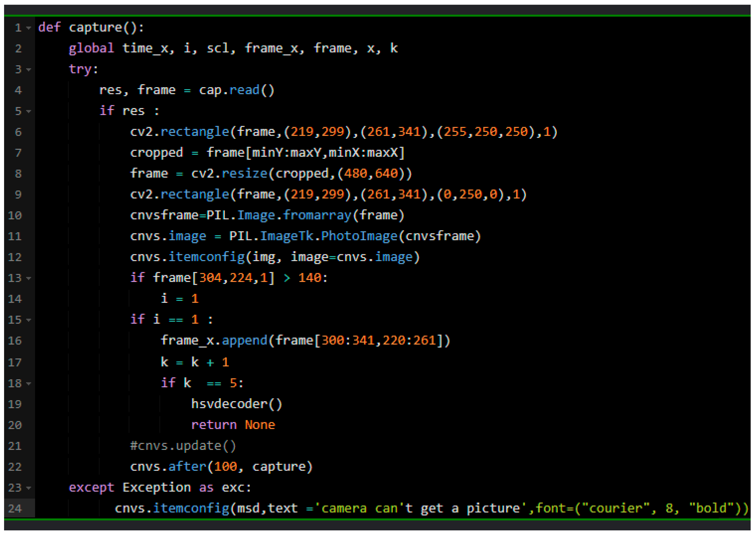Click the PhotoImage text on line 11
This screenshot has height=537, width=756.
(x=359, y=236)
